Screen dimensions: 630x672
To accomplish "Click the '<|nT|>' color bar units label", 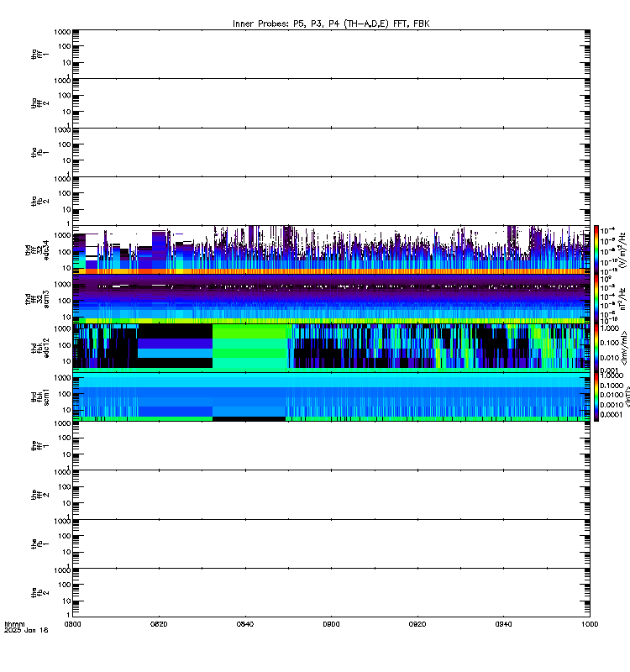I will (627, 396).
